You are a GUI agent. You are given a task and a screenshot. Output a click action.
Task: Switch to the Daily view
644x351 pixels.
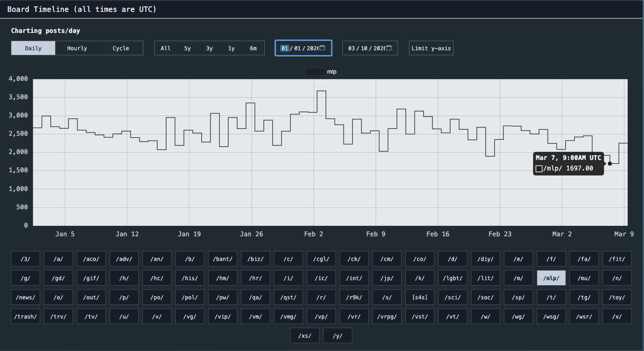[x=33, y=48]
